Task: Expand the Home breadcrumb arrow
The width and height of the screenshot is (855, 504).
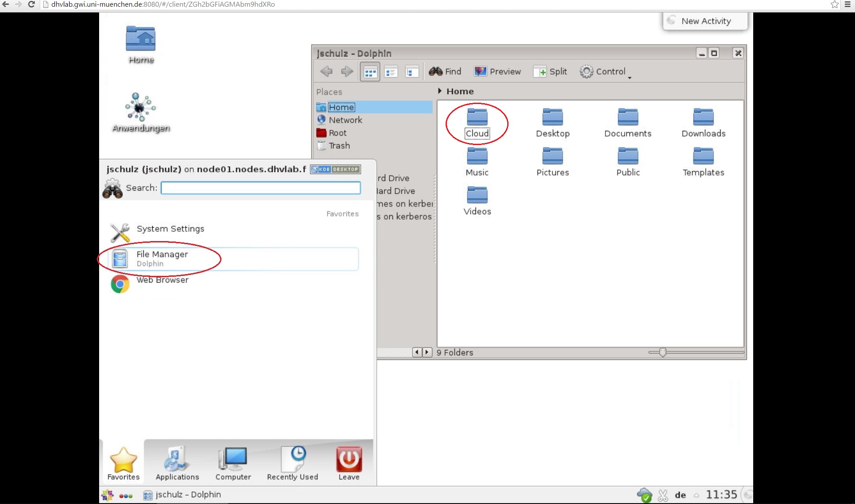Action: (440, 91)
